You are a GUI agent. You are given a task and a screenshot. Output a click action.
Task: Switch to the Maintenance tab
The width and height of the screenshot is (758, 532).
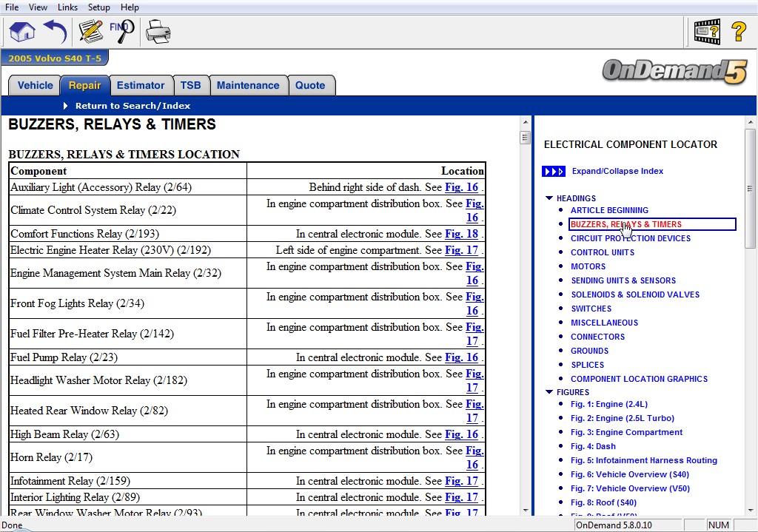[248, 86]
